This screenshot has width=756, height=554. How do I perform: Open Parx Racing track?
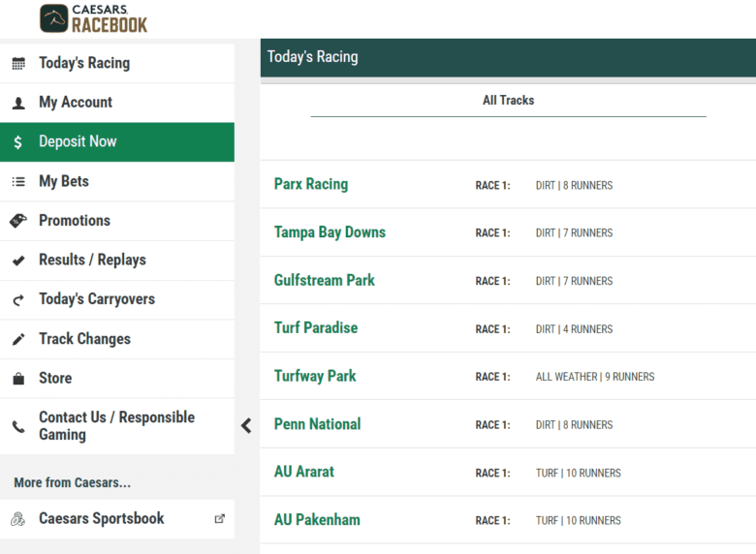coord(311,184)
